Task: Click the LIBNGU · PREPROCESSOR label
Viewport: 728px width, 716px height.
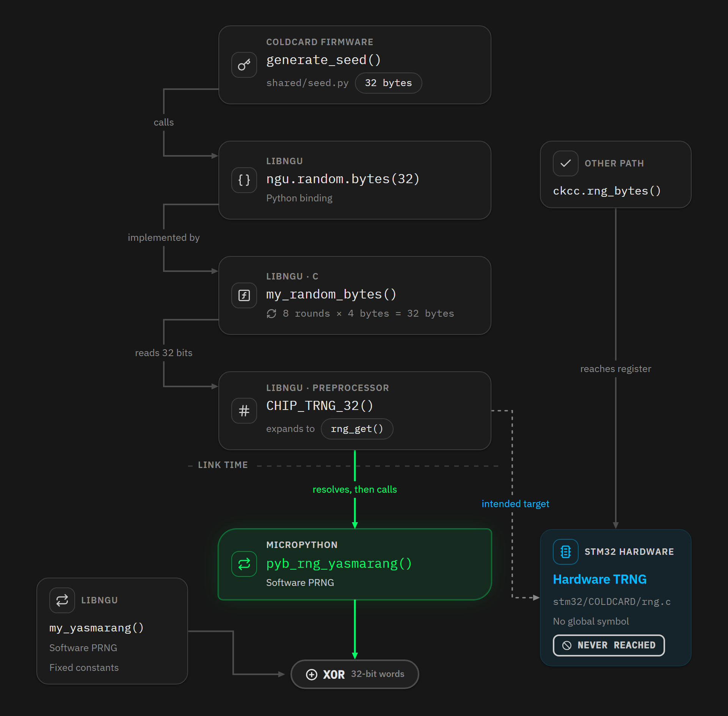Action: (x=328, y=388)
